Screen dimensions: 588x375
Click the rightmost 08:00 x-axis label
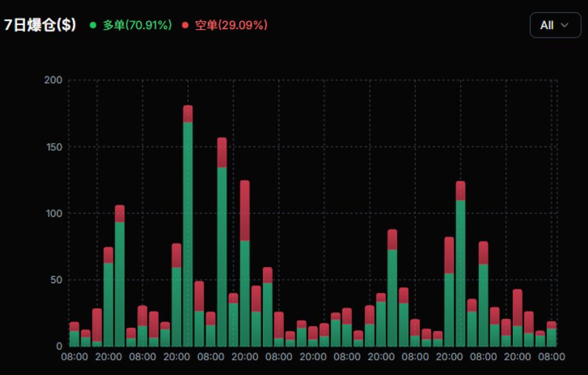click(551, 356)
